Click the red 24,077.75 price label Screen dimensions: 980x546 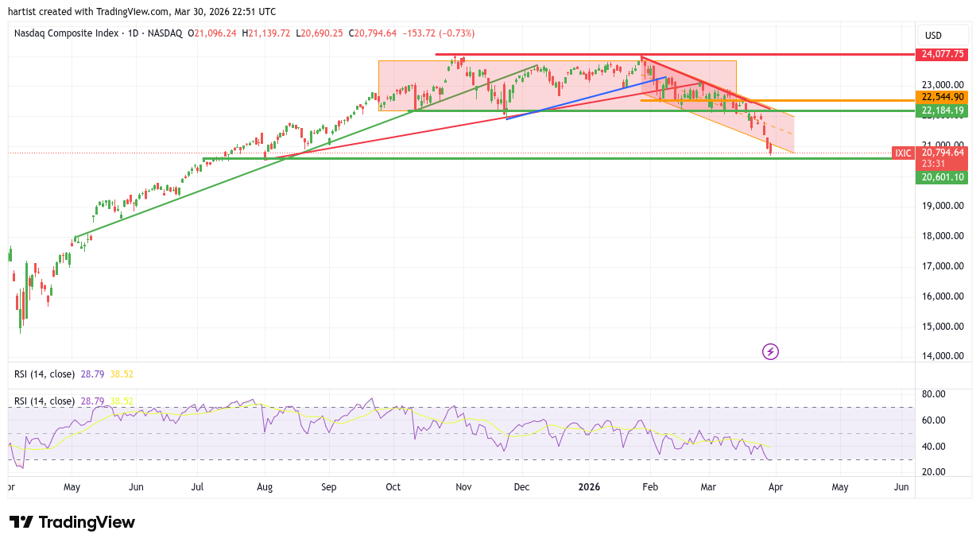[942, 54]
